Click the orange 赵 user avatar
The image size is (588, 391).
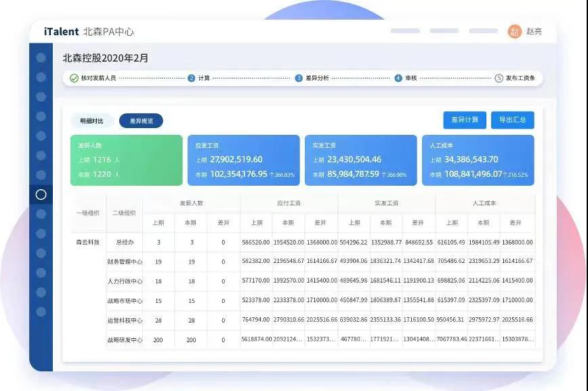[x=515, y=31]
